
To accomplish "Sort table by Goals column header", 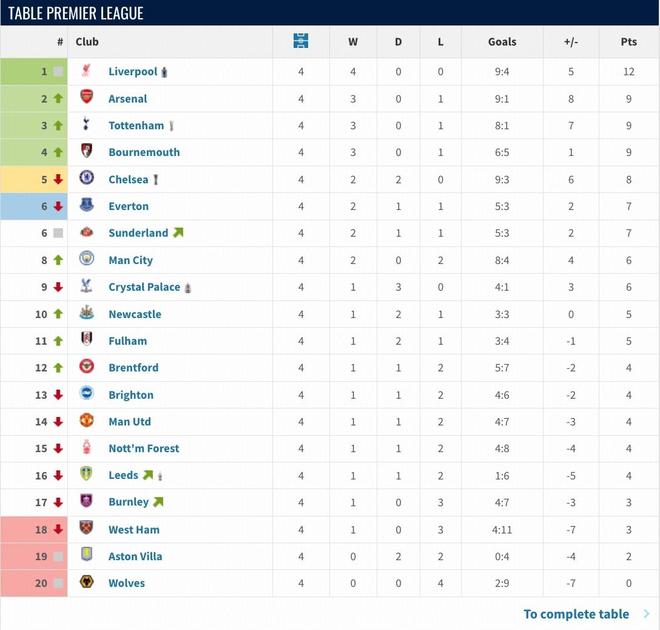I will (502, 42).
